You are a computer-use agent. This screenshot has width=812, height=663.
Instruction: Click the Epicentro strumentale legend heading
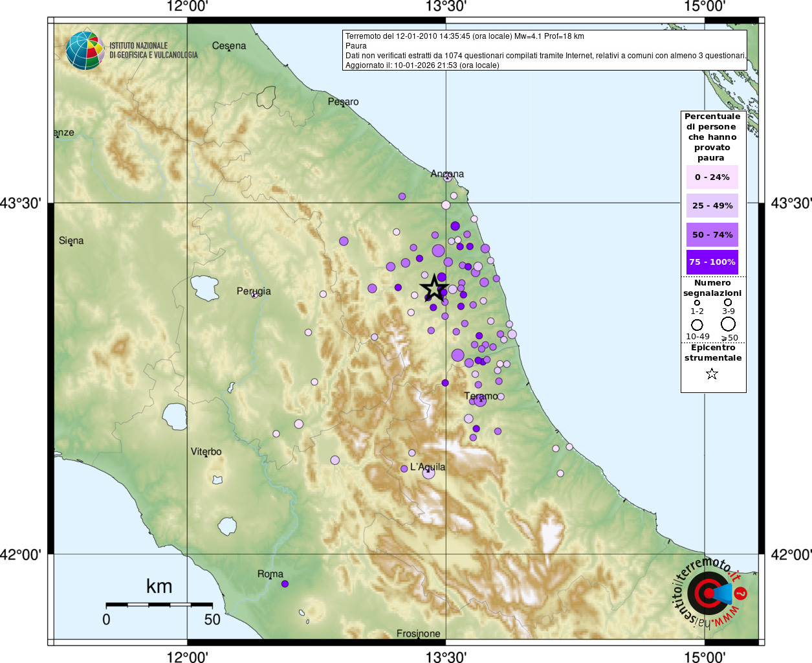click(x=713, y=353)
